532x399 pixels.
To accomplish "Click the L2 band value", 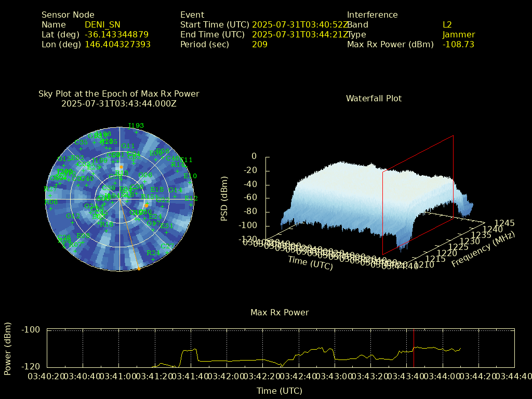I will click(x=447, y=24).
